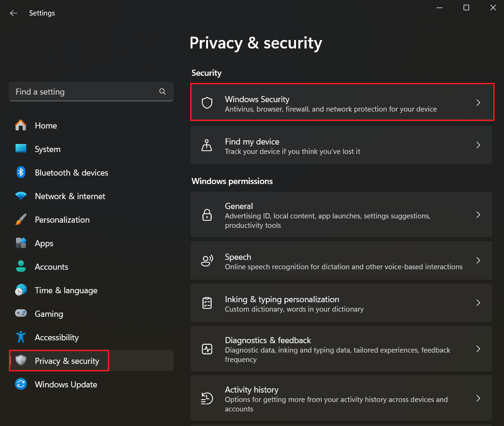Image resolution: width=504 pixels, height=426 pixels.
Task: Click the search magnifier icon
Action: click(x=162, y=92)
